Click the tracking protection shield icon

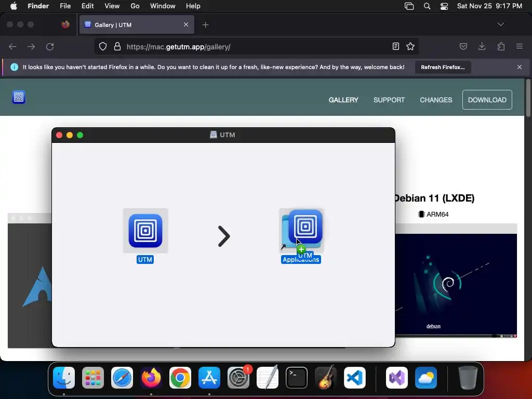click(x=103, y=46)
